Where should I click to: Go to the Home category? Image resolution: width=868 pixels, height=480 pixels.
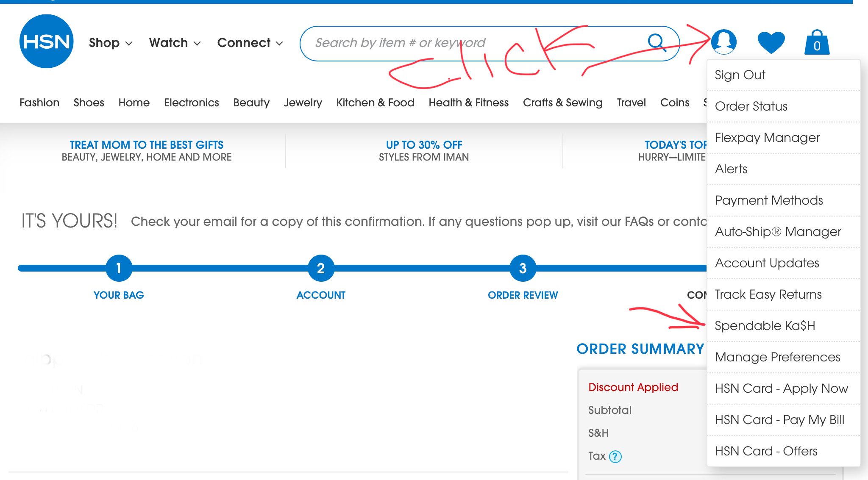coord(134,103)
